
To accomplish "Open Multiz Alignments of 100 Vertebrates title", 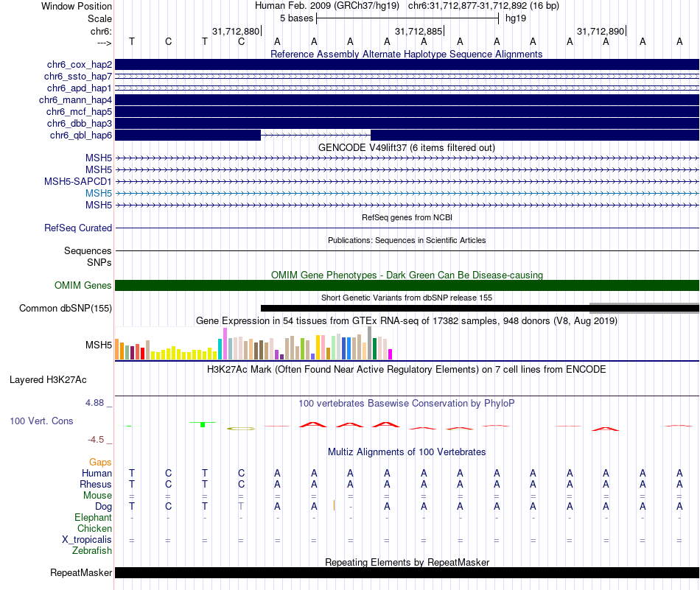I will (407, 452).
